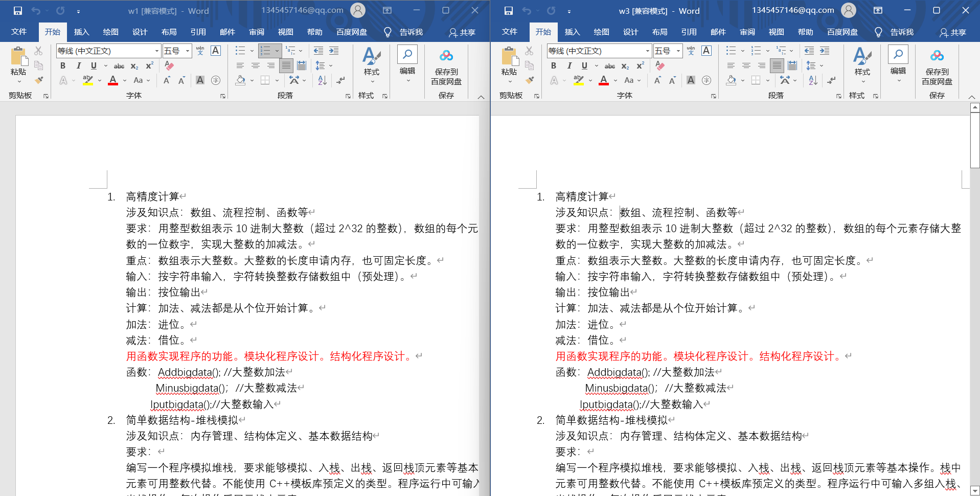Toggle center alignment in w3 ribbon

tap(746, 65)
